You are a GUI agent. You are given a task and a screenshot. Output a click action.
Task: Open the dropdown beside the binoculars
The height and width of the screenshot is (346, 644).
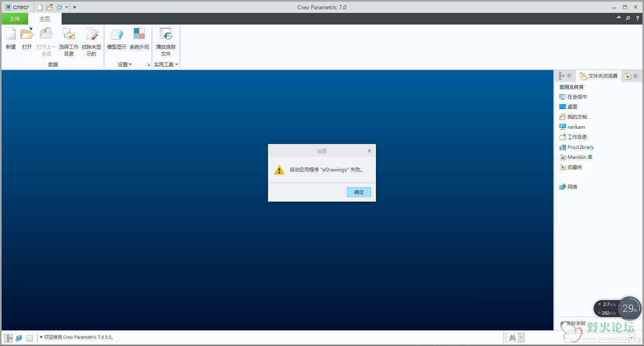coord(521,338)
